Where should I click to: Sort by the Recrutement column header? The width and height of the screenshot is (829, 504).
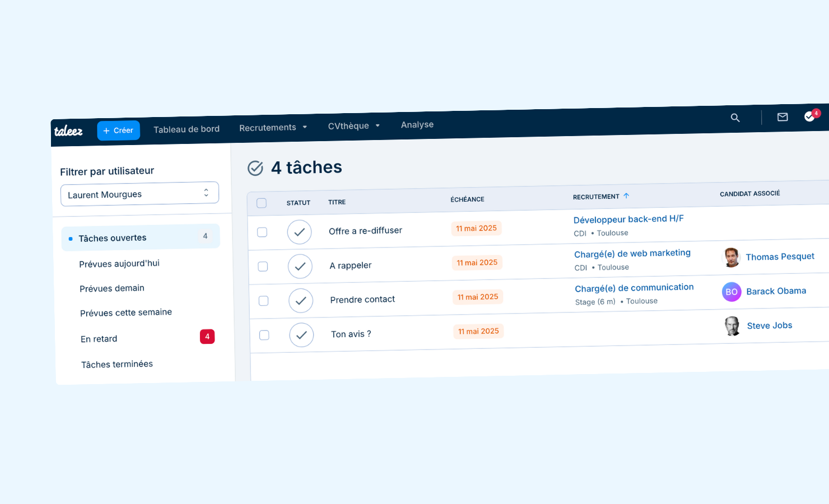pyautogui.click(x=596, y=197)
